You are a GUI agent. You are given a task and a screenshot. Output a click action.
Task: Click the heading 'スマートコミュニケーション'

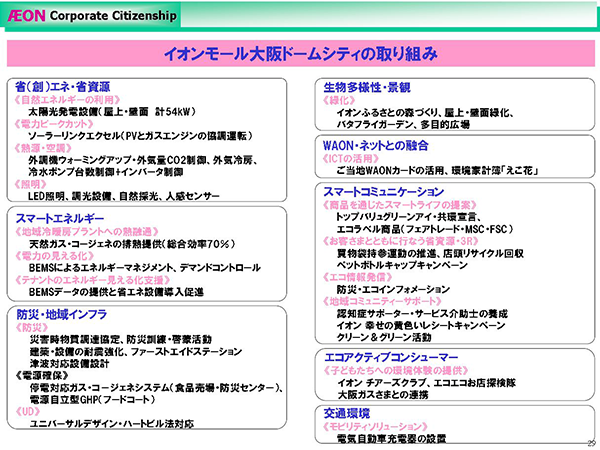tap(383, 192)
